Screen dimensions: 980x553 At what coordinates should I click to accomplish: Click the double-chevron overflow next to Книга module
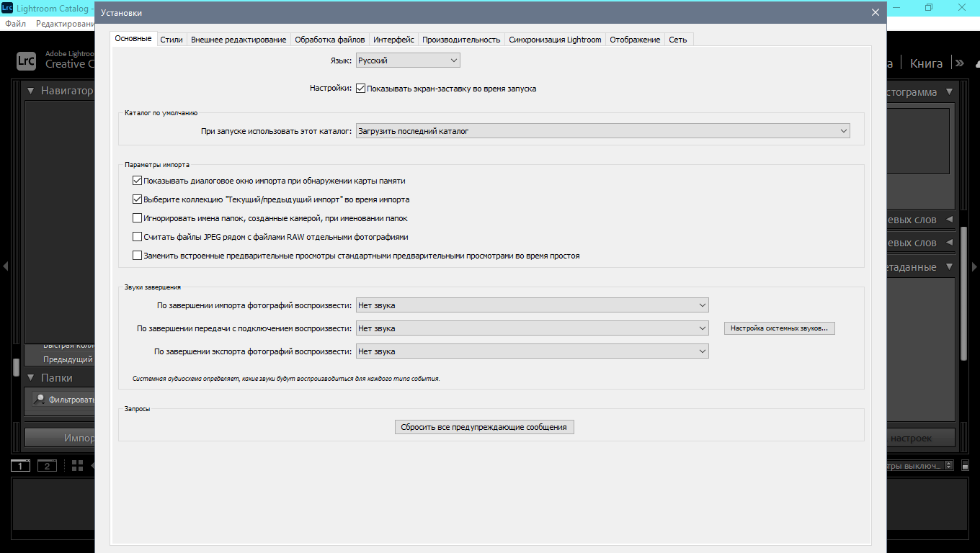coord(959,63)
